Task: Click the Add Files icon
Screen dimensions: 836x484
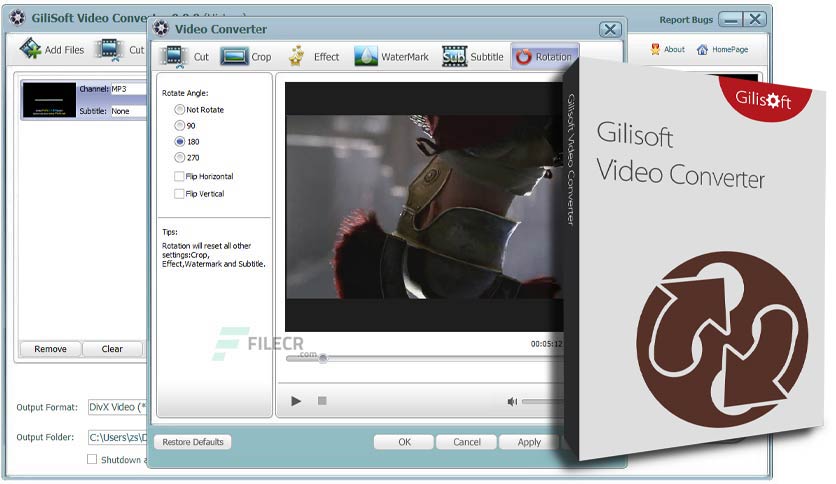Action: 30,49
